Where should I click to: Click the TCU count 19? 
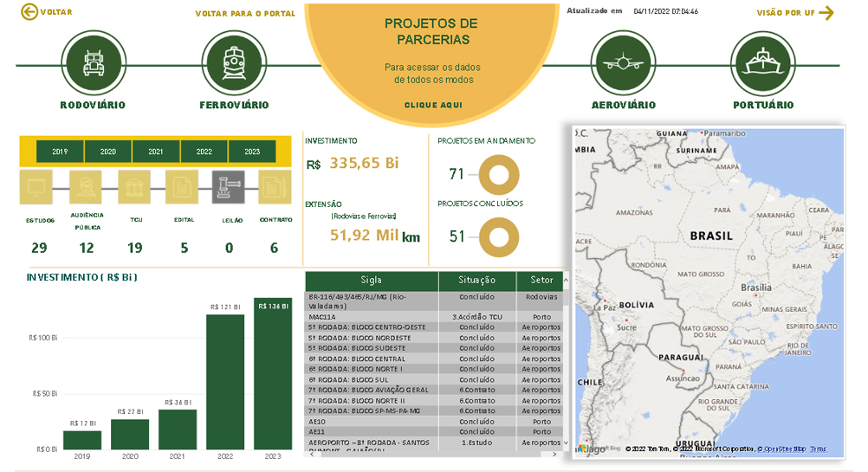(x=134, y=248)
